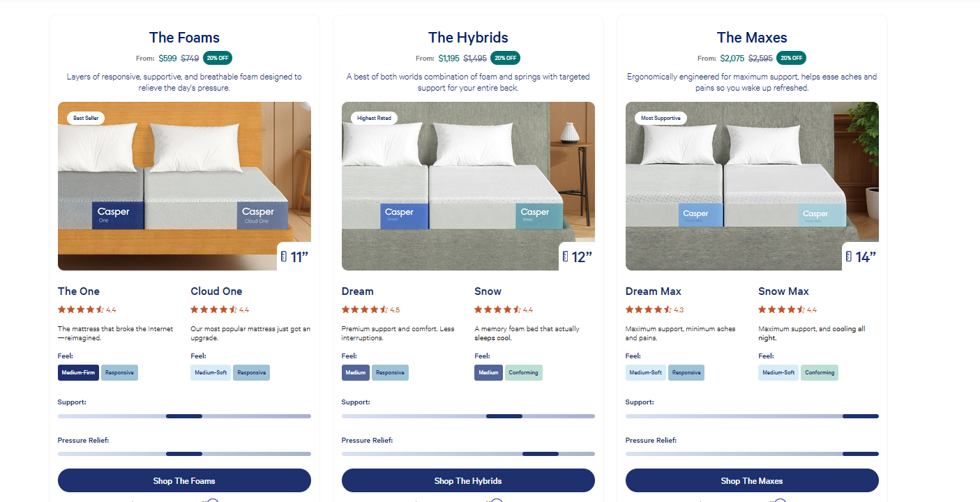
Task: Click the 14-inch mattress height ruler icon
Action: coord(849,257)
